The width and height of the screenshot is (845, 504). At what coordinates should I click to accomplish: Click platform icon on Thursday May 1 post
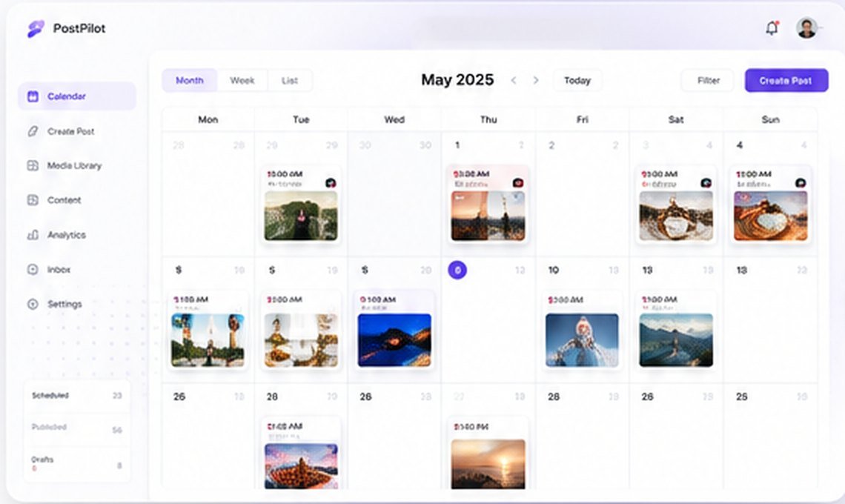coord(518,183)
